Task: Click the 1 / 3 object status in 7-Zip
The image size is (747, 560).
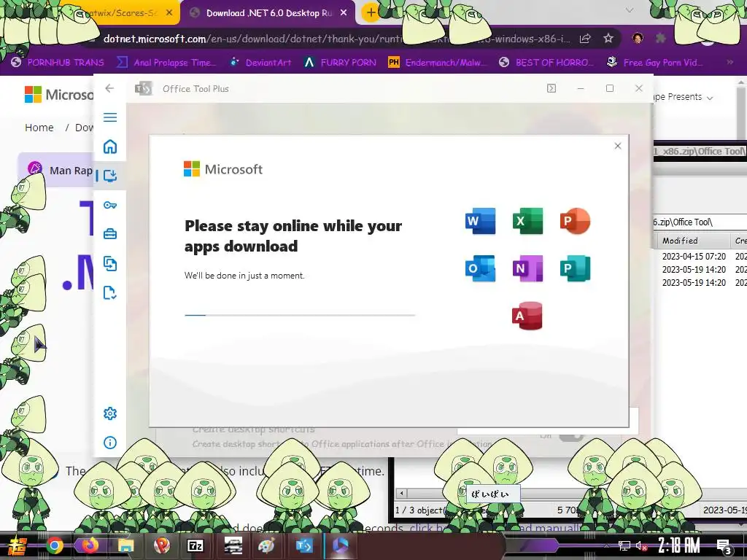Action: pos(419,510)
